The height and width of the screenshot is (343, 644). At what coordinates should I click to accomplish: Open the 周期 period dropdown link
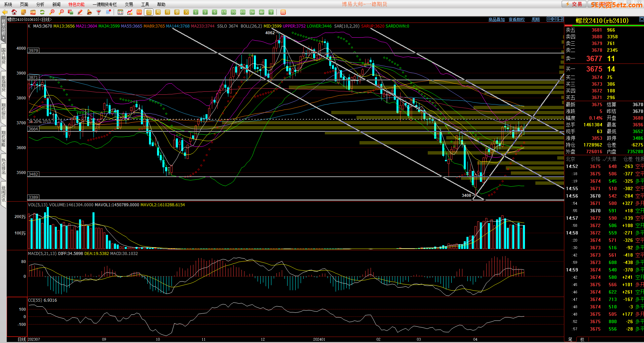click(535, 19)
